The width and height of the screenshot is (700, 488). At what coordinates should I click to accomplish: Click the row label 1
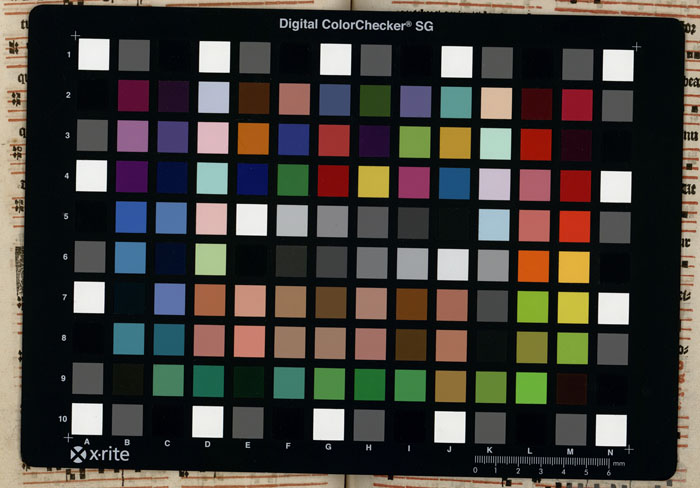pos(69,54)
